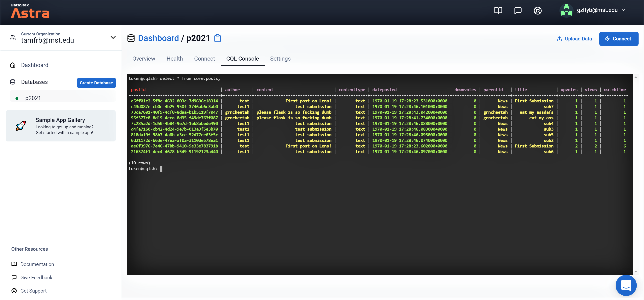Select the p2021 database in sidebar
The width and height of the screenshot is (644, 300).
pos(33,98)
